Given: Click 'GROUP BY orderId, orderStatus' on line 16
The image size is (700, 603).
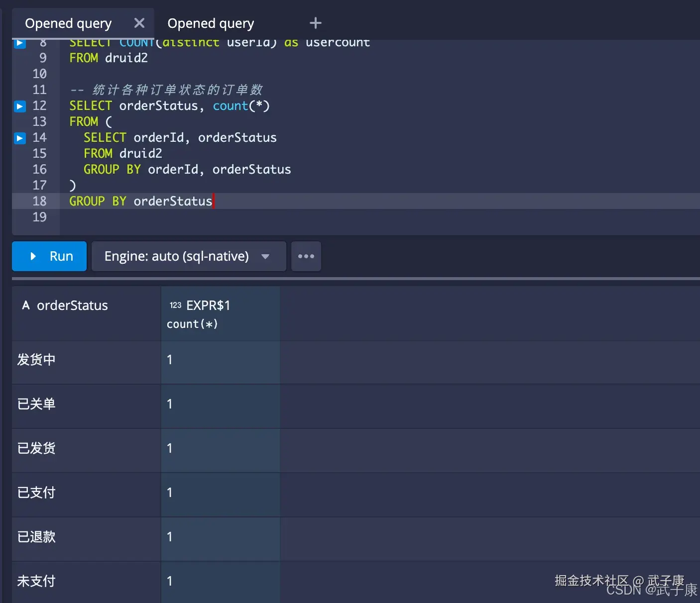Looking at the screenshot, I should [187, 170].
